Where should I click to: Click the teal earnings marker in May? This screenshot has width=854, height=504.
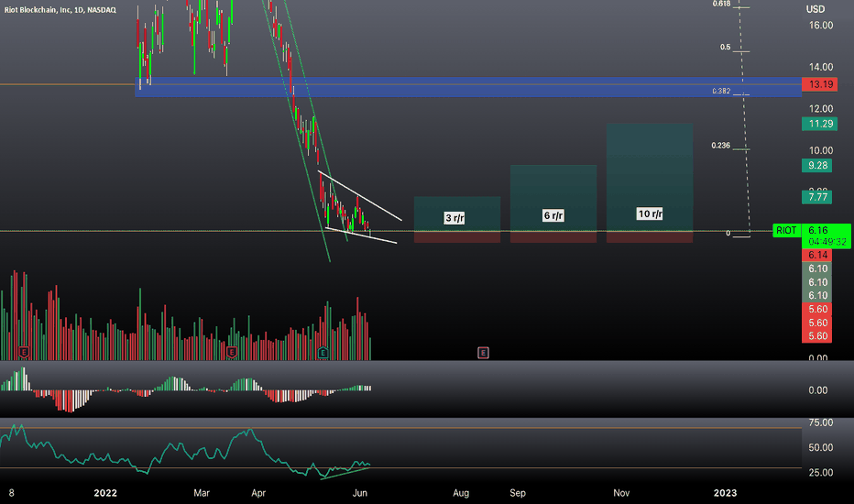[x=323, y=353]
